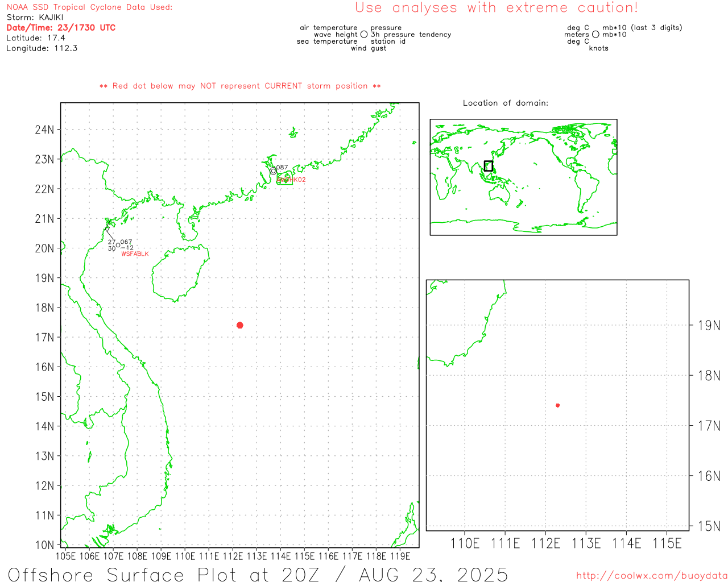
Task: Click the 24N latitude label on main map
Action: tap(44, 130)
